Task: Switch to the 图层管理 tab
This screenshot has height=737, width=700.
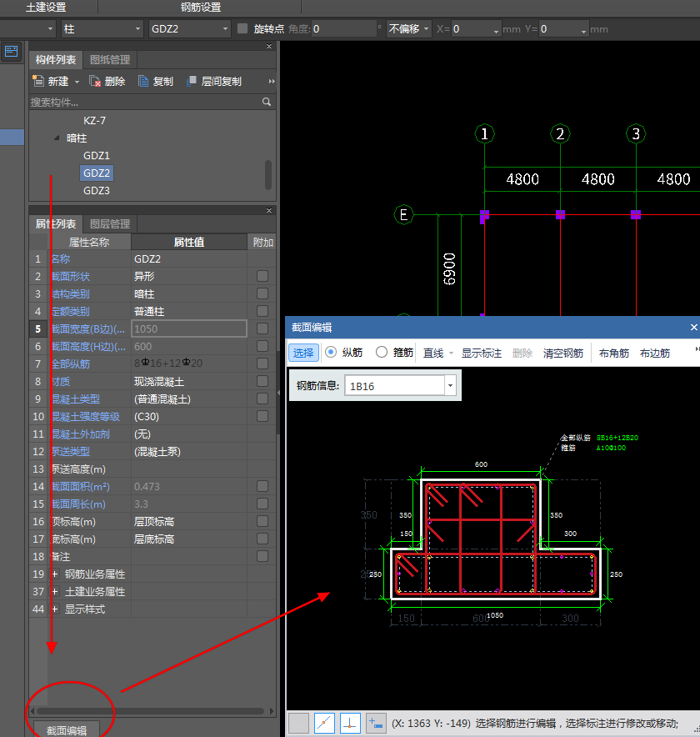Action: click(110, 223)
